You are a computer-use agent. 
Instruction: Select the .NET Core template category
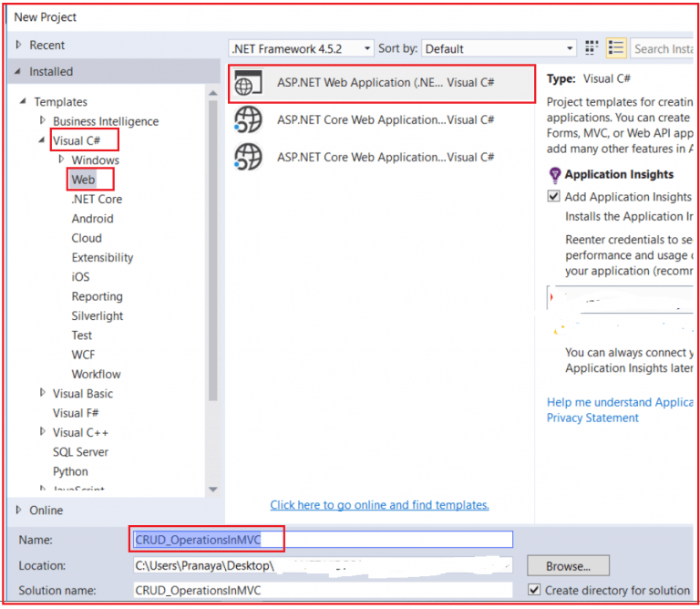(97, 199)
